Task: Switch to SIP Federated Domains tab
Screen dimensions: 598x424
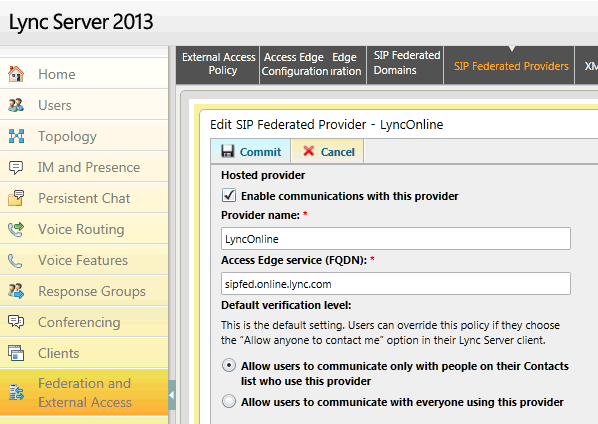Action: 406,64
